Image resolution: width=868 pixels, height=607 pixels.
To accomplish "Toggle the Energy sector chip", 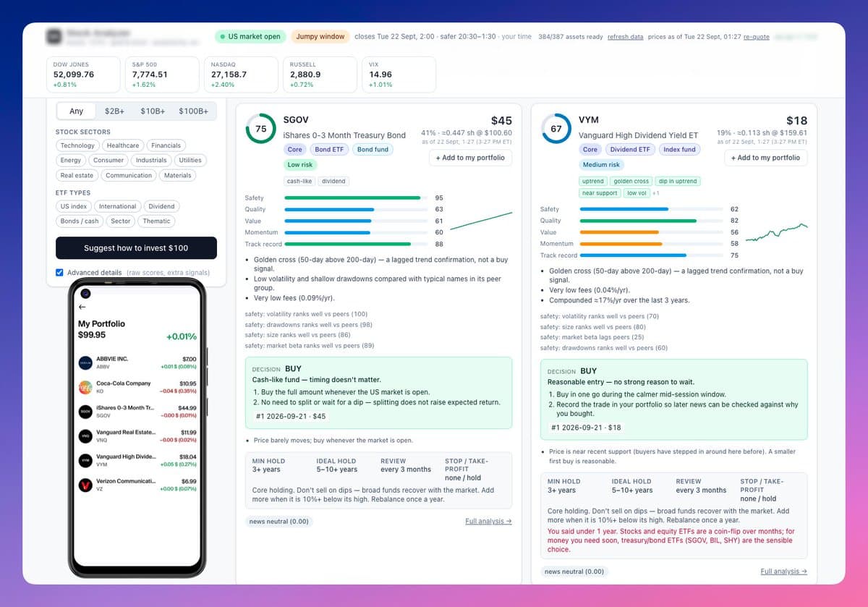I will 71,161.
